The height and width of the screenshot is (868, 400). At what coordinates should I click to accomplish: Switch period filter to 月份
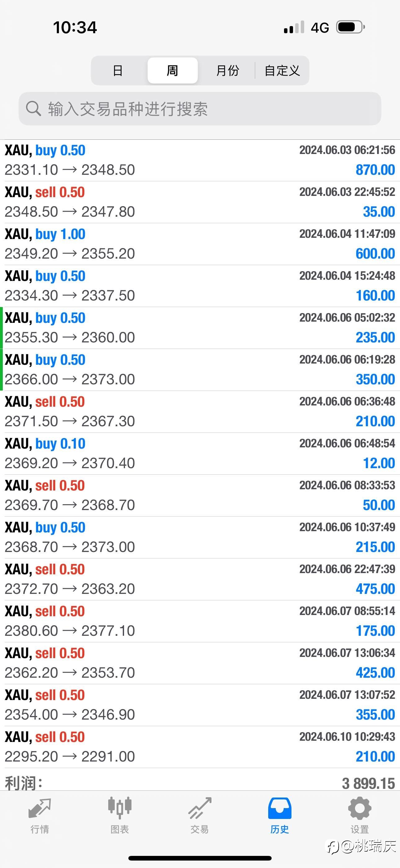click(228, 70)
